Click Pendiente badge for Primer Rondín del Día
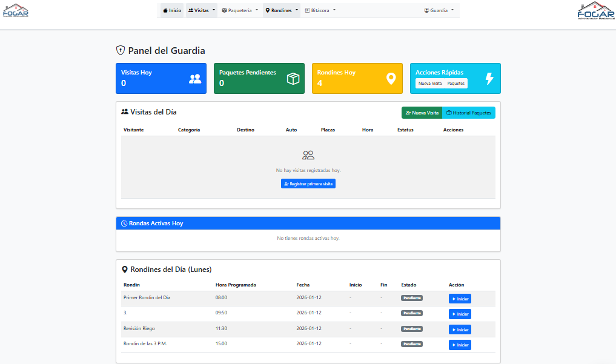Screen dimensions: 616x364 click(x=412, y=298)
